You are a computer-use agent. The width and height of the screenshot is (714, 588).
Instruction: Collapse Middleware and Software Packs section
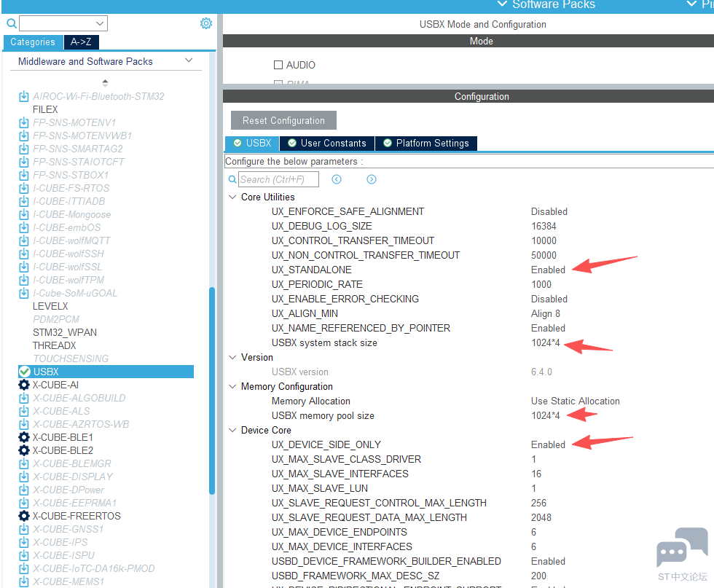pos(189,60)
